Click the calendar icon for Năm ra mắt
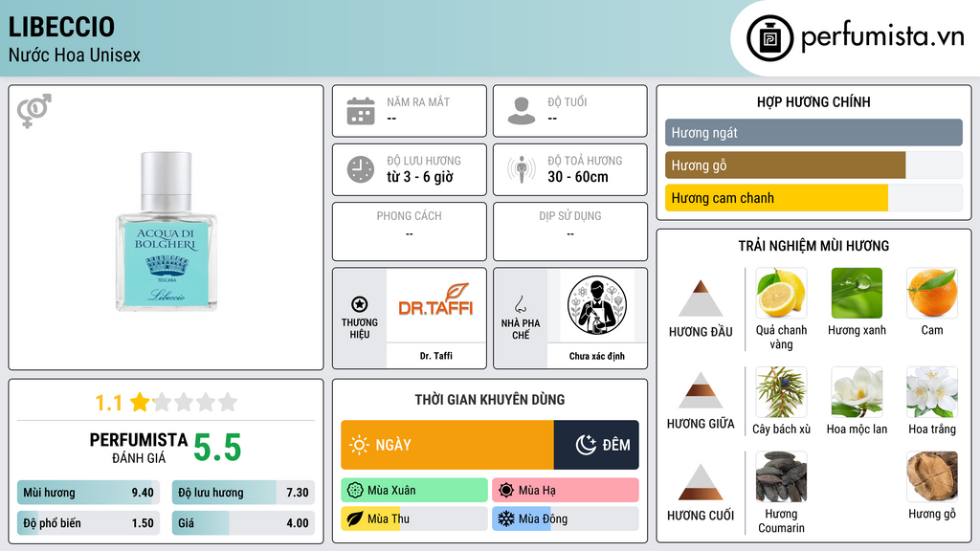The width and height of the screenshot is (980, 551). [x=361, y=111]
